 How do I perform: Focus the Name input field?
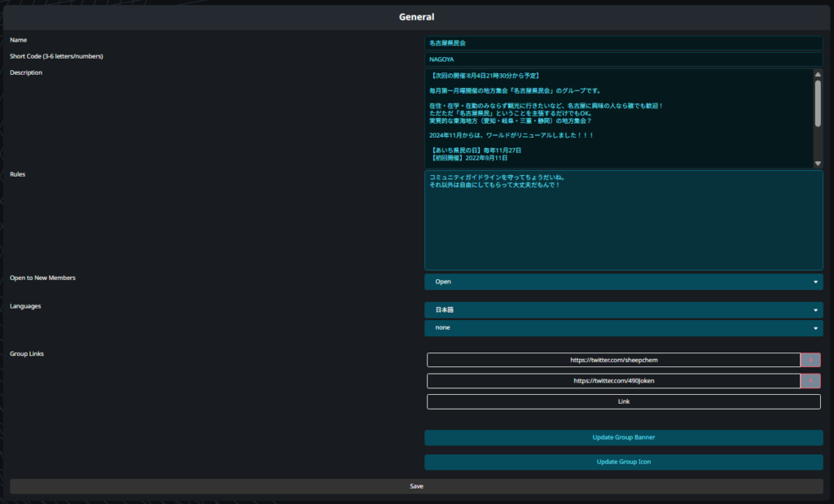[623, 42]
